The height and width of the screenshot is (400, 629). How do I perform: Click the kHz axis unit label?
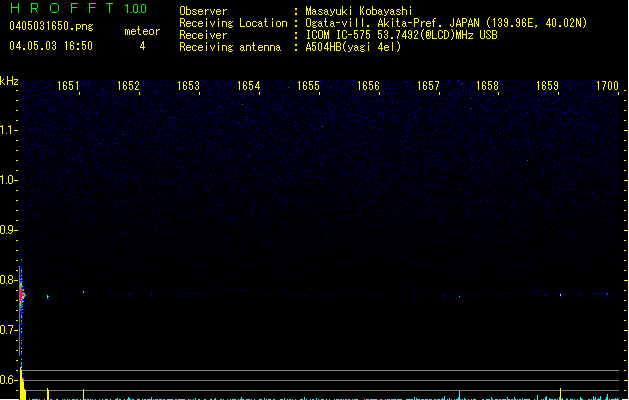point(9,81)
